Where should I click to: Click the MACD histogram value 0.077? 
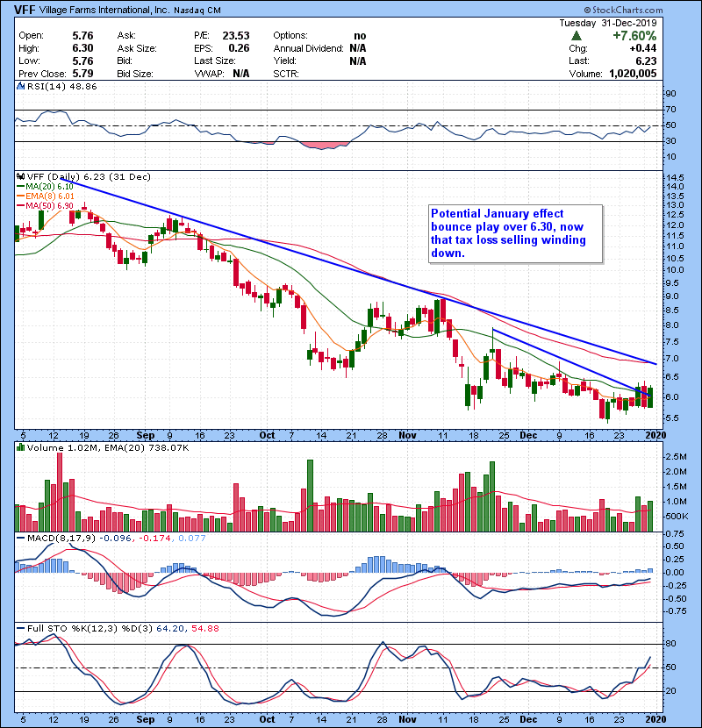192,538
